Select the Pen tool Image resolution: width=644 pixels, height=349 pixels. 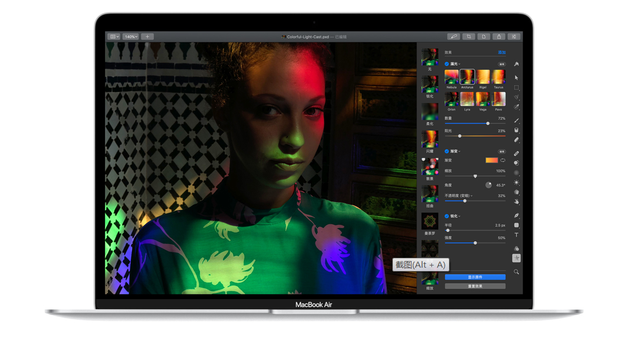[x=517, y=215]
